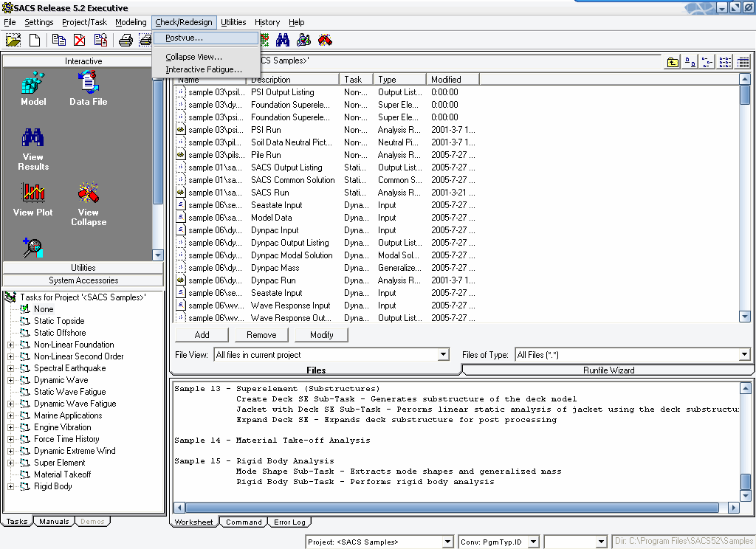Open the Settings menu

pyautogui.click(x=39, y=22)
